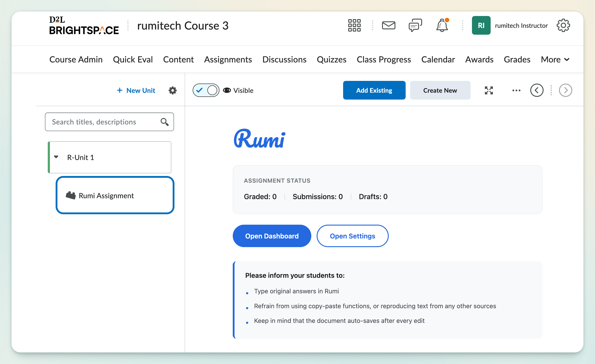Screen dimensions: 595x364
Task: Open the admin tools gear icon
Action: pos(563,25)
